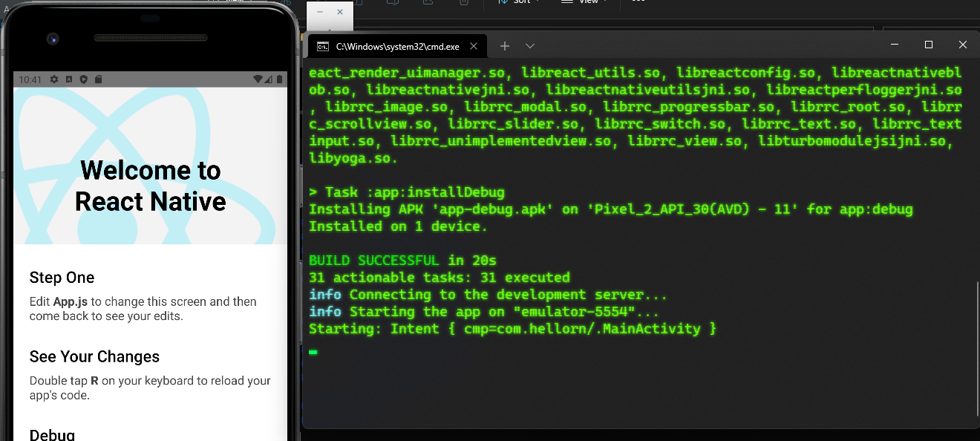
Task: Click the 'libyoga.so.' text in terminal
Action: [x=353, y=158]
